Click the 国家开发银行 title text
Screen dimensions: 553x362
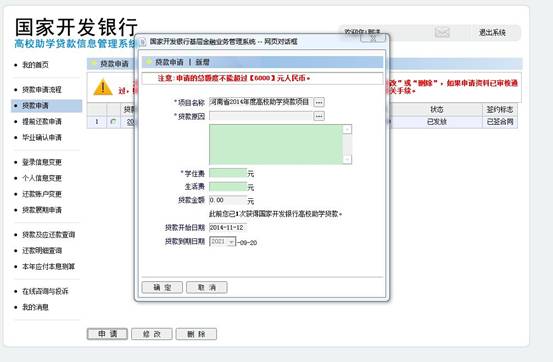76,27
